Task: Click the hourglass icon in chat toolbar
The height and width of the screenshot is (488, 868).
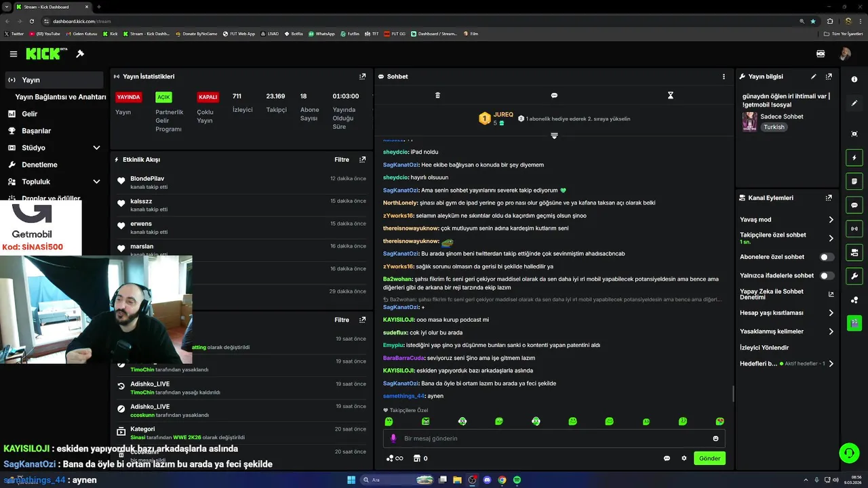Action: coord(670,96)
